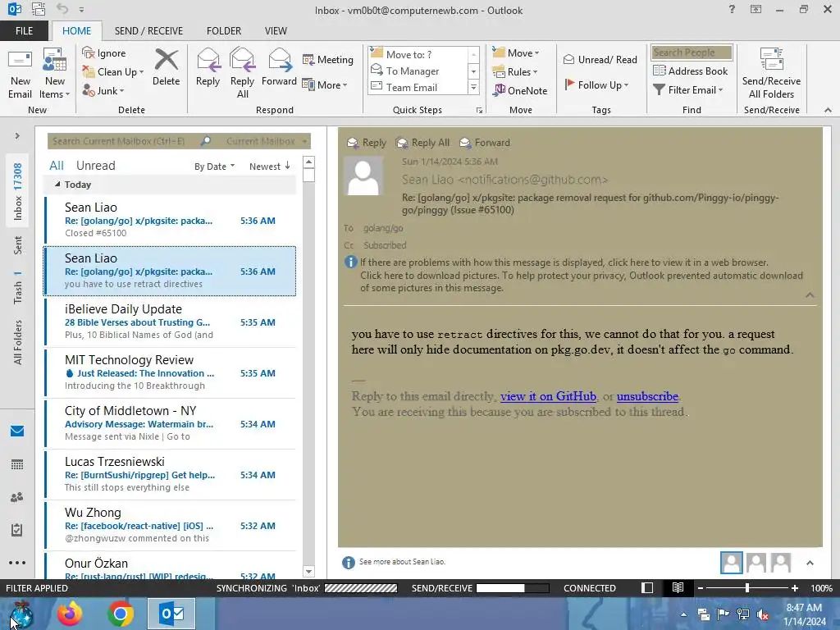This screenshot has width=840, height=630.
Task: Open the New Items menu
Action: pyautogui.click(x=55, y=73)
